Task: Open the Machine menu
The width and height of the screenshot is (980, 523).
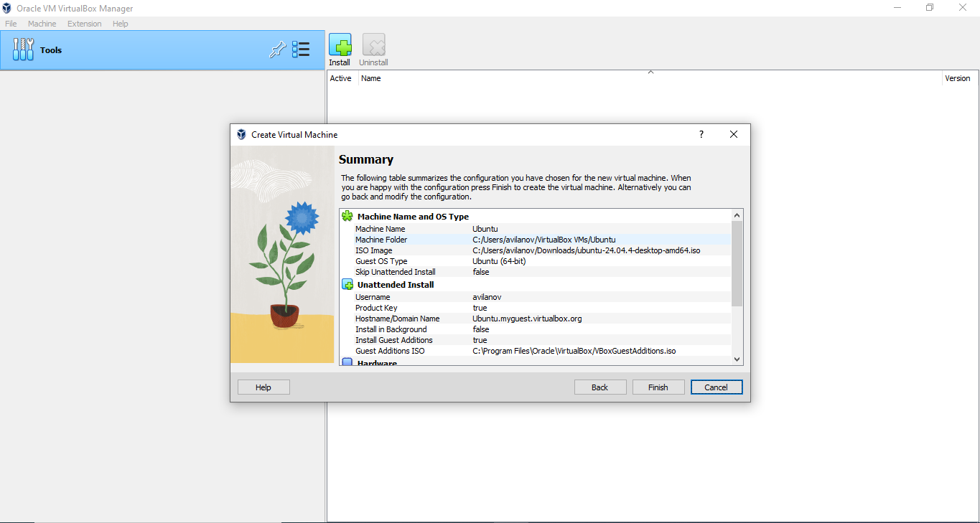Action: (x=42, y=24)
